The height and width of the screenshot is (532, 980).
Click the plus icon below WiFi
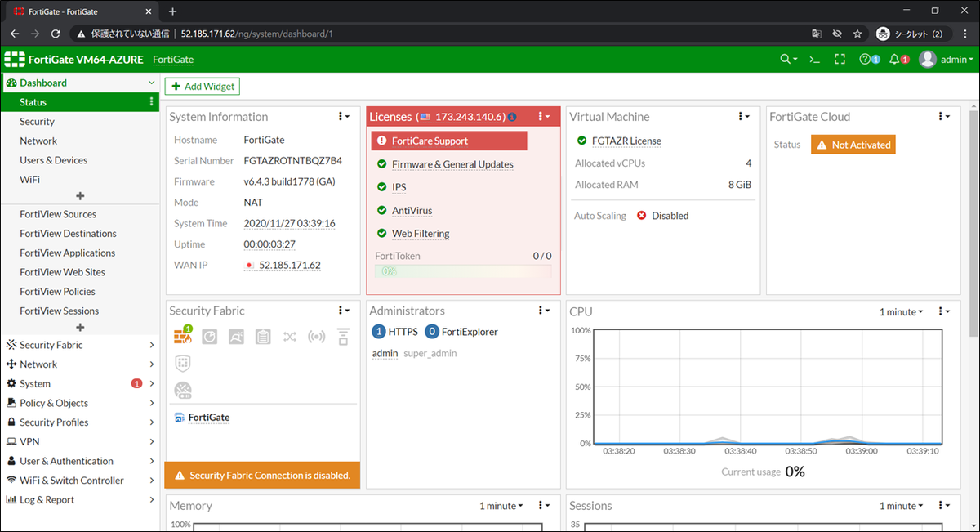(x=80, y=196)
